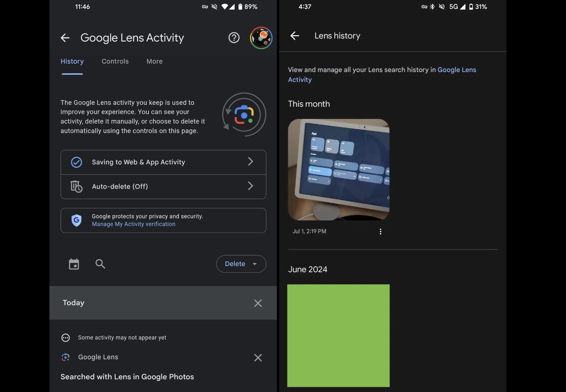This screenshot has height=392, width=566.
Task: Open help via the question mark icon
Action: (234, 38)
